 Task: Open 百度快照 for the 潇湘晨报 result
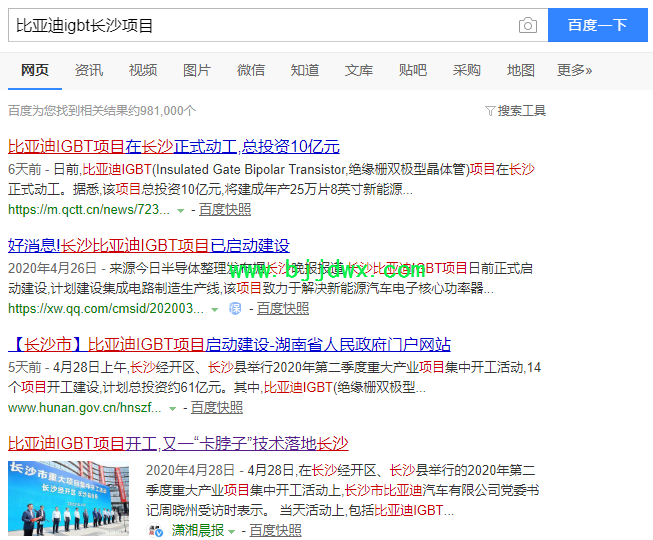[275, 530]
